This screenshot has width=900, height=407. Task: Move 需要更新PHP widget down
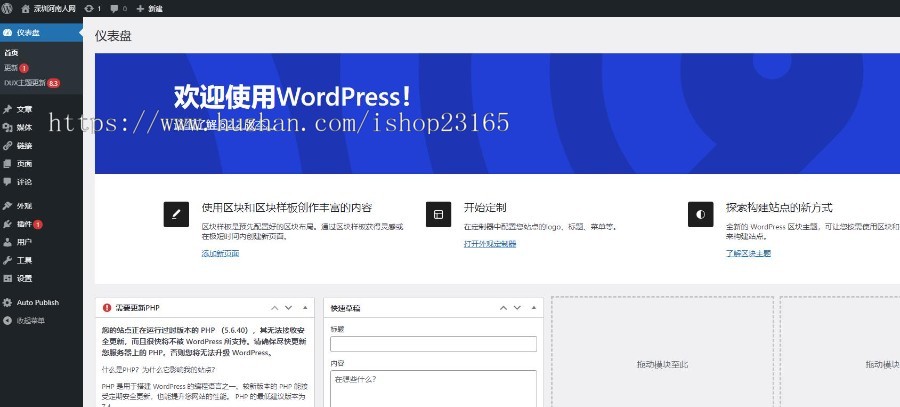(289, 308)
